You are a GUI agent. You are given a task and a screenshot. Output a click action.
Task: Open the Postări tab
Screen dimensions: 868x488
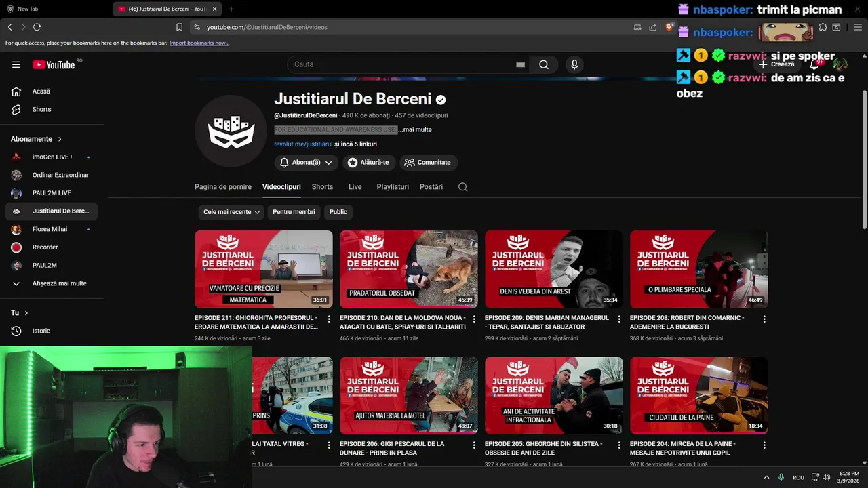[x=431, y=187]
